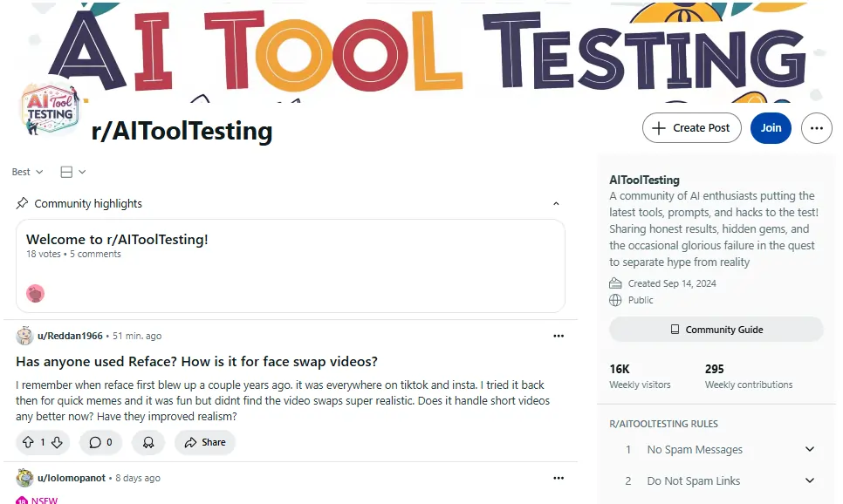The image size is (843, 504).
Task: Open the three-dot menu on lolomopanot's post
Action: coord(559,478)
